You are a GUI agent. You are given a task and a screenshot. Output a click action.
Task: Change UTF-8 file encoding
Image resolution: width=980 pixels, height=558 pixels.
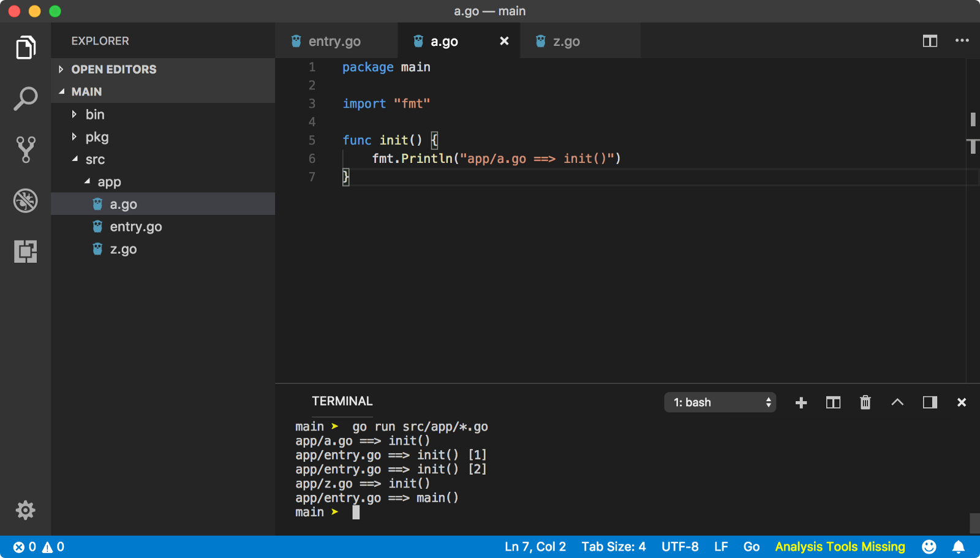click(680, 547)
